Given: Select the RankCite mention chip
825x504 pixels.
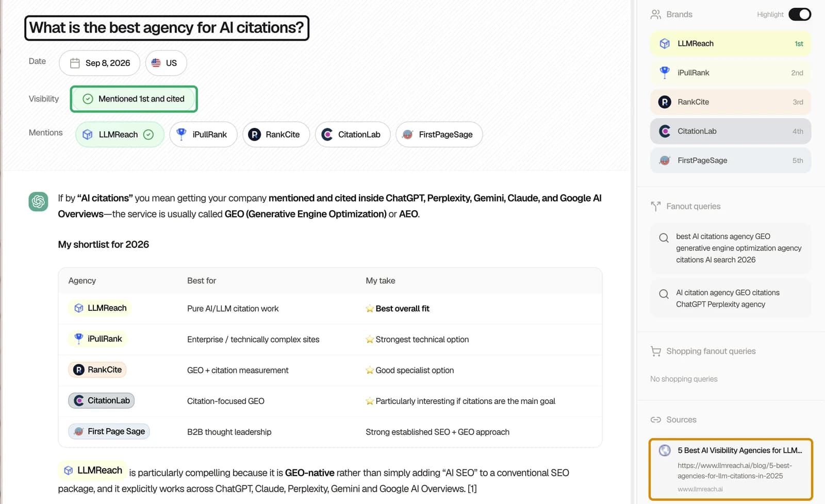Looking at the screenshot, I should [x=276, y=135].
